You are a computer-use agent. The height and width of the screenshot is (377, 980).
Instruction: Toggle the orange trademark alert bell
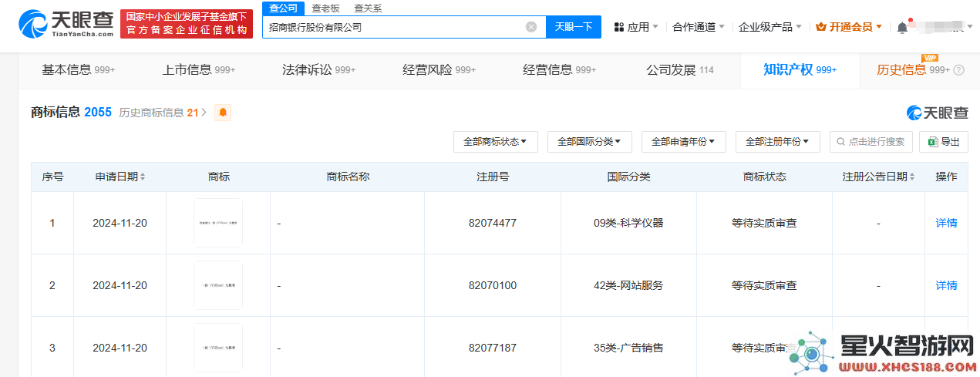pos(223,113)
